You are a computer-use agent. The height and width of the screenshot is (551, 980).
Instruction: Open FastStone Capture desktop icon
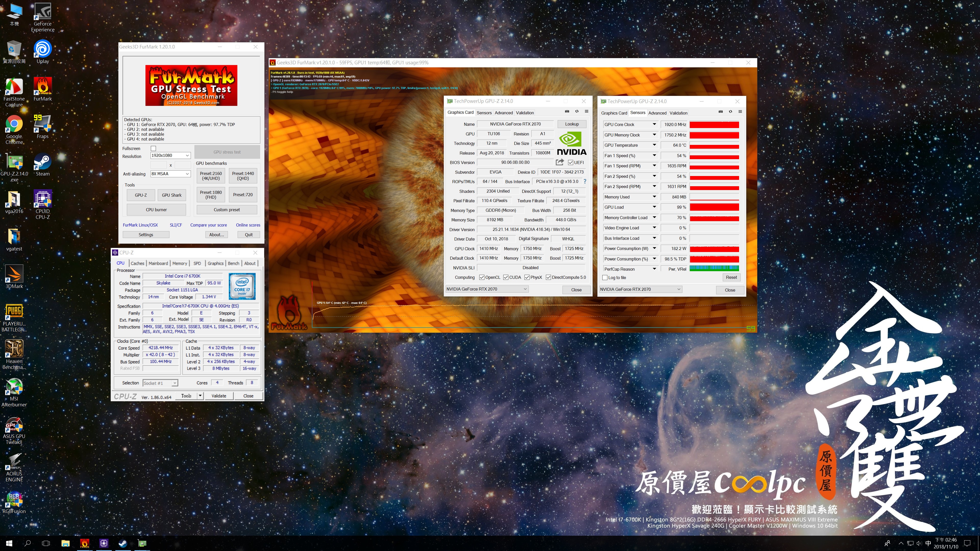pos(14,92)
